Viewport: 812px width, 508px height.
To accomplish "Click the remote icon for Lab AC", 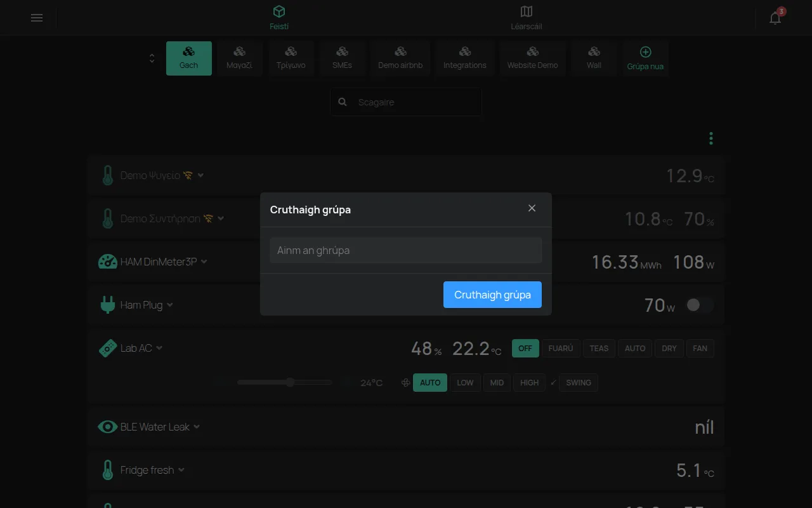I will click(108, 348).
